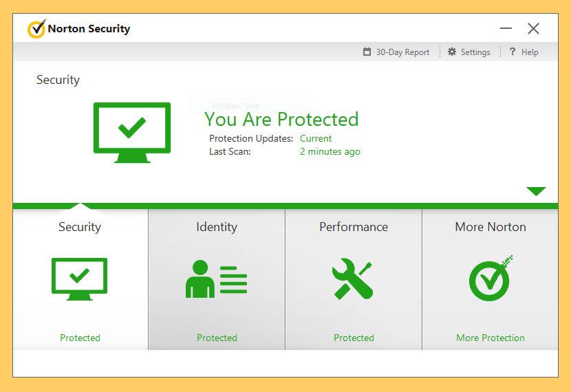This screenshot has width=571, height=392.
Task: Click the 'Last Scan:' label
Action: [230, 152]
